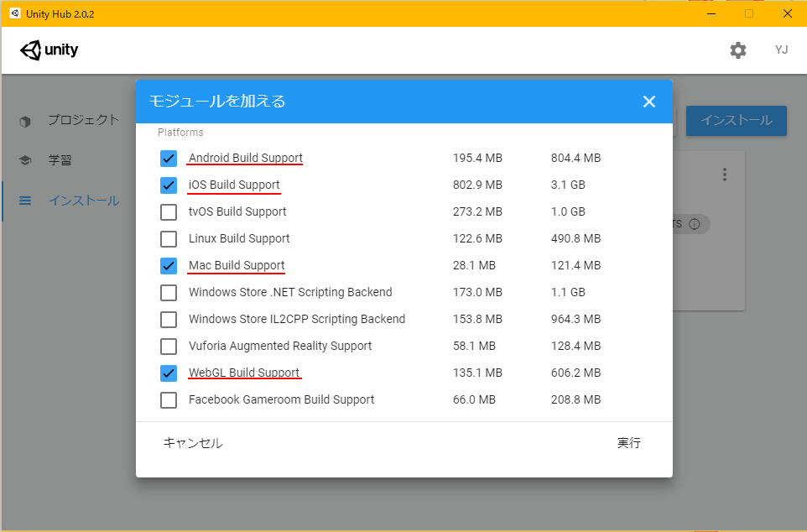The height and width of the screenshot is (532, 807).
Task: Click tvOS Build Support label
Action: click(x=237, y=211)
